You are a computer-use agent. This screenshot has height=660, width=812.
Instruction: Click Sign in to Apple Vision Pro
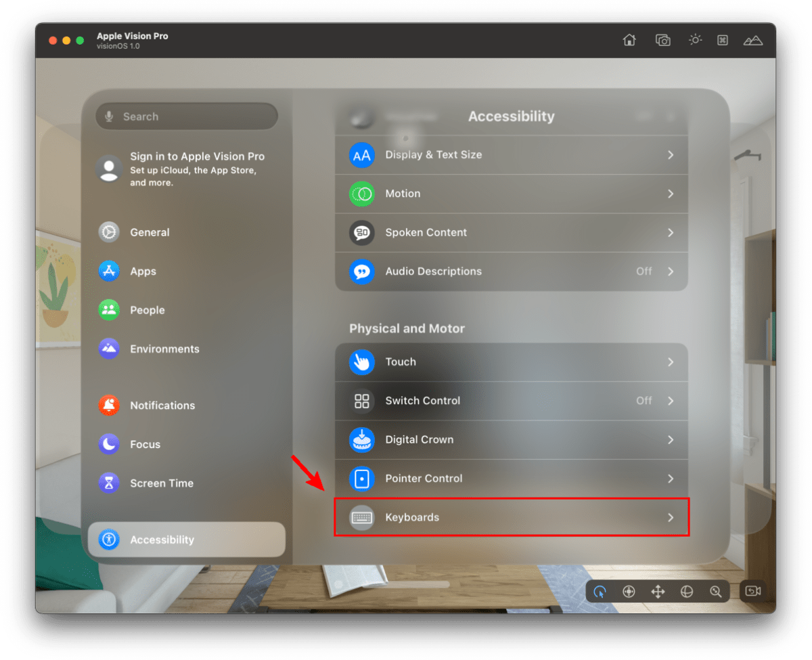(x=197, y=156)
